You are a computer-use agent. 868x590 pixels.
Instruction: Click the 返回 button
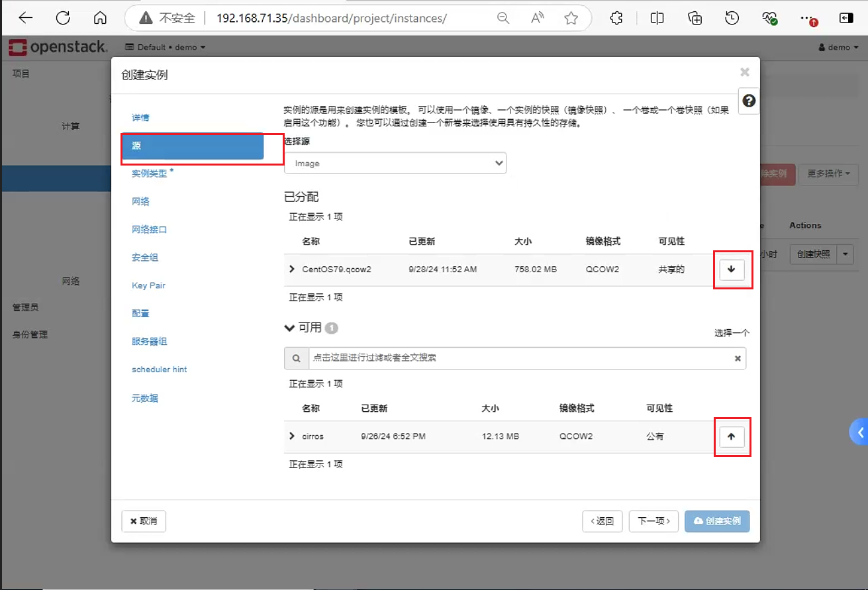click(x=603, y=521)
